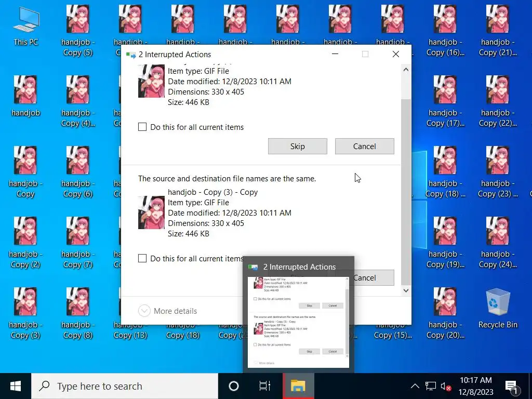The image size is (532, 399).
Task: Open the taskbar clock showing 10:17 AM
Action: (476, 386)
